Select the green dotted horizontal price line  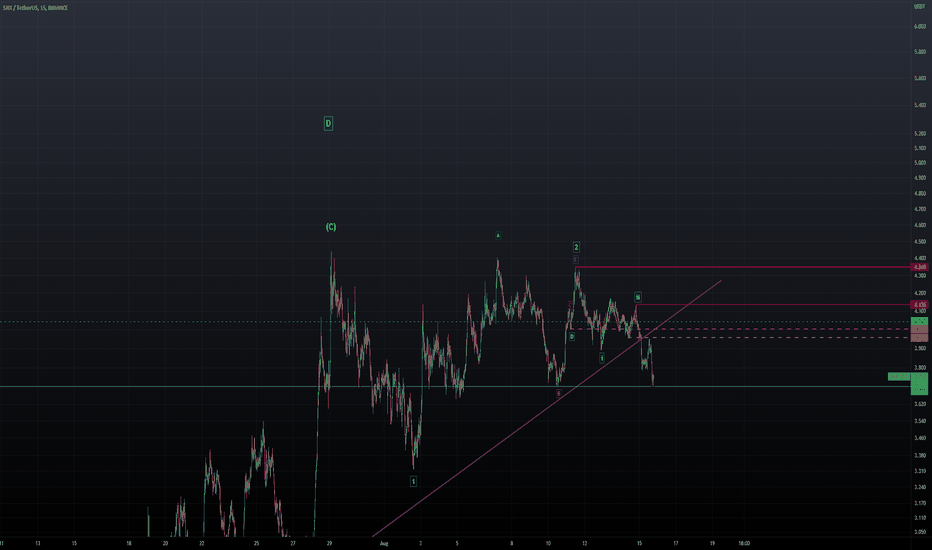[x=455, y=322]
